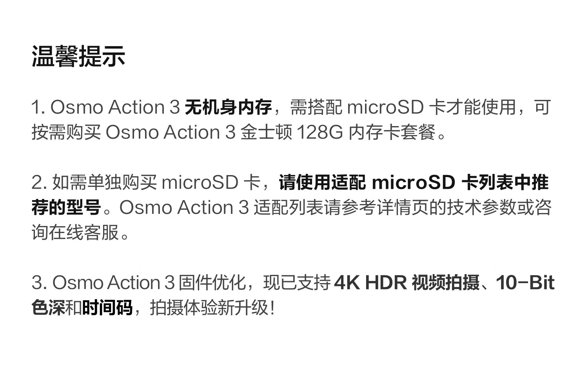Click the bold 时间码 text

coord(107,308)
